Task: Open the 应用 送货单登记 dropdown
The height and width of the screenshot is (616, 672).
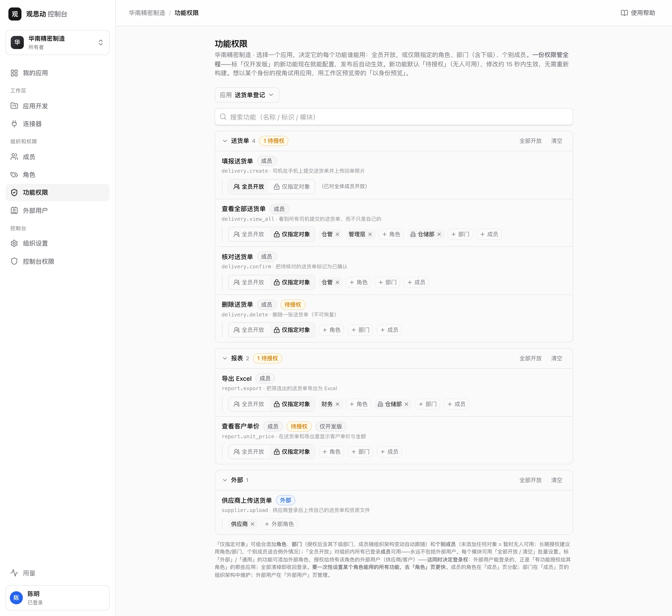Action: point(247,95)
